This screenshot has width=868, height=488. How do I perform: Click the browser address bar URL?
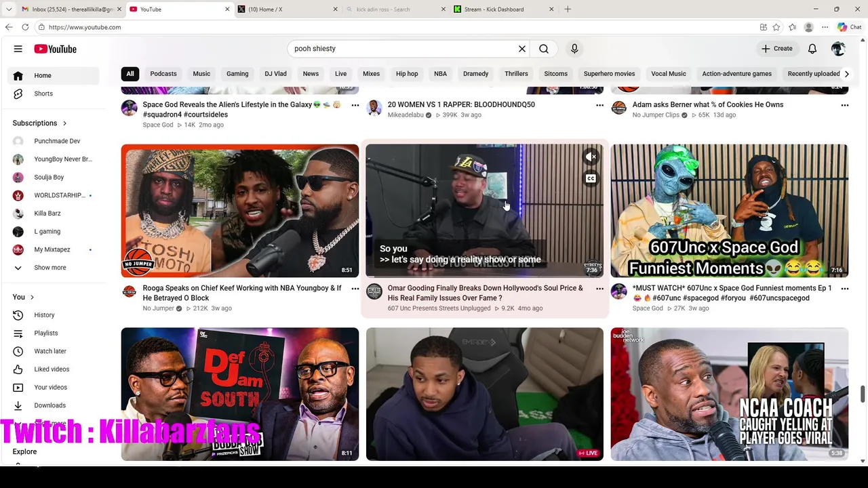[85, 27]
